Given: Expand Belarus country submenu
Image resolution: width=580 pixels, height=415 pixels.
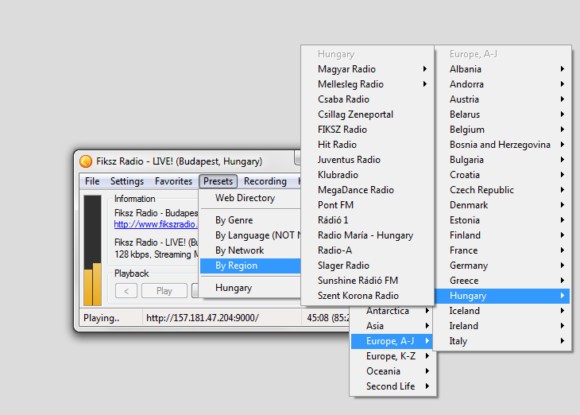Looking at the screenshot, I should 503,114.
